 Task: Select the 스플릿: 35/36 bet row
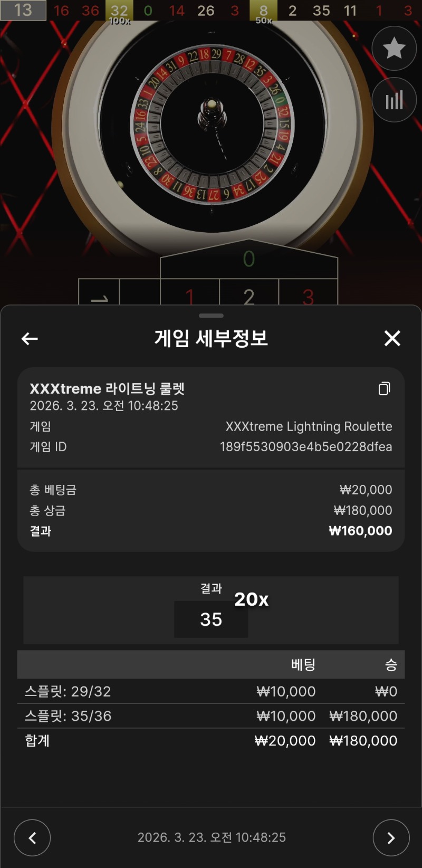click(x=211, y=716)
